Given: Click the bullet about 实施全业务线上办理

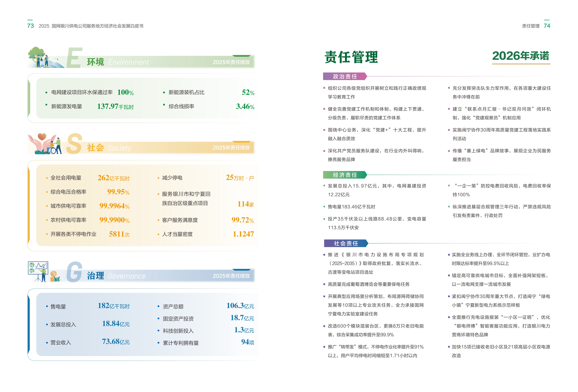Looking at the screenshot, I should [x=501, y=259].
